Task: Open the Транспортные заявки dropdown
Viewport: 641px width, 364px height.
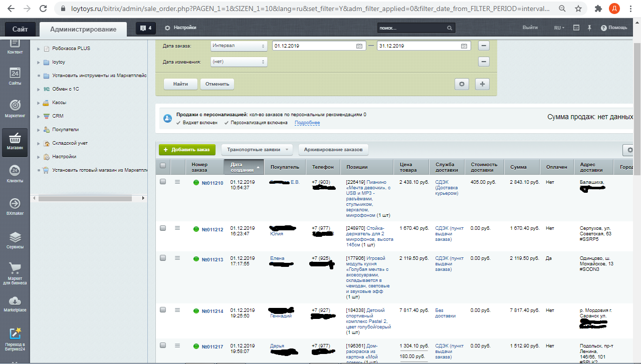Action: coord(257,150)
